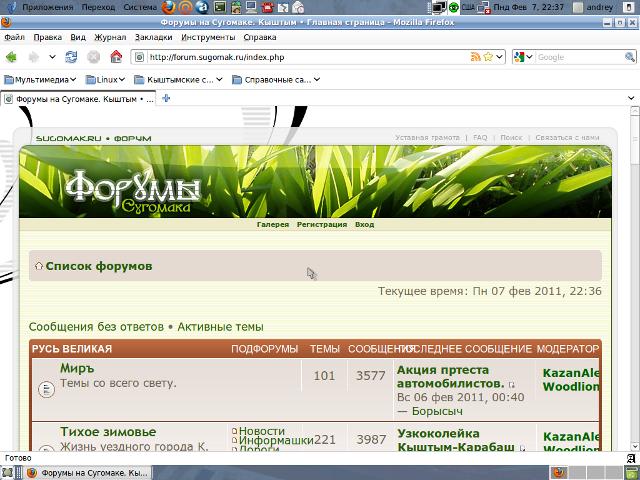Click the Firefox Back arrow button

coord(12,57)
